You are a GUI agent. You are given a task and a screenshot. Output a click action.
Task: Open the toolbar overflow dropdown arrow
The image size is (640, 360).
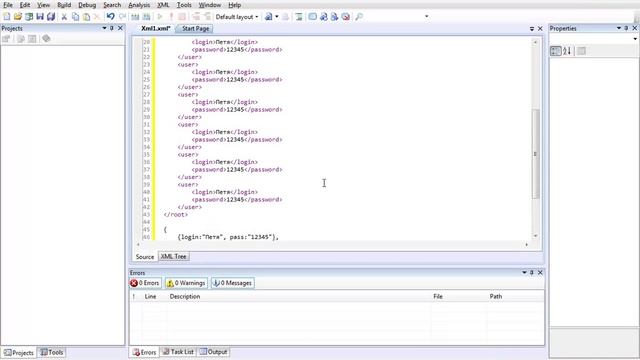(x=427, y=17)
